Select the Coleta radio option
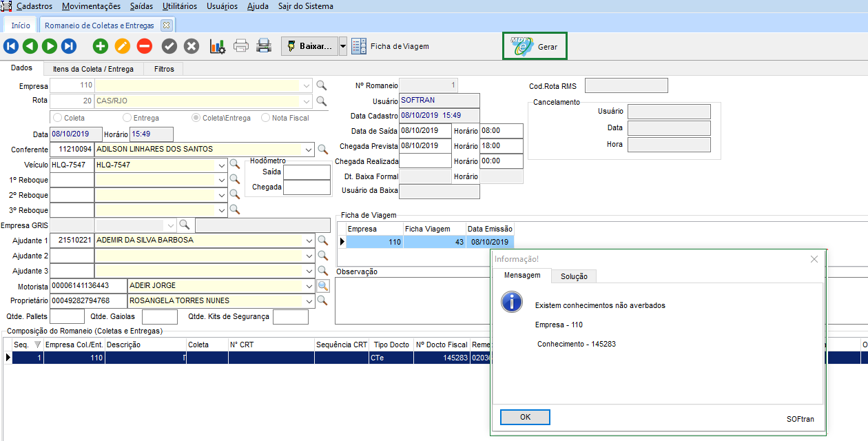Viewport: 868px width, 441px height. [x=58, y=118]
